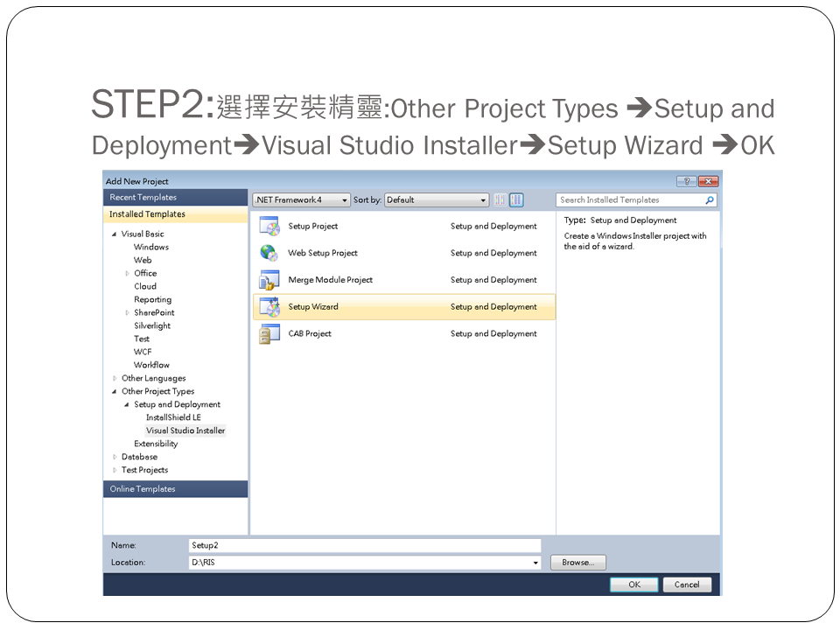This screenshot has height=630, width=840.
Task: Select the Setup and Deployment tree label
Action: click(x=178, y=404)
